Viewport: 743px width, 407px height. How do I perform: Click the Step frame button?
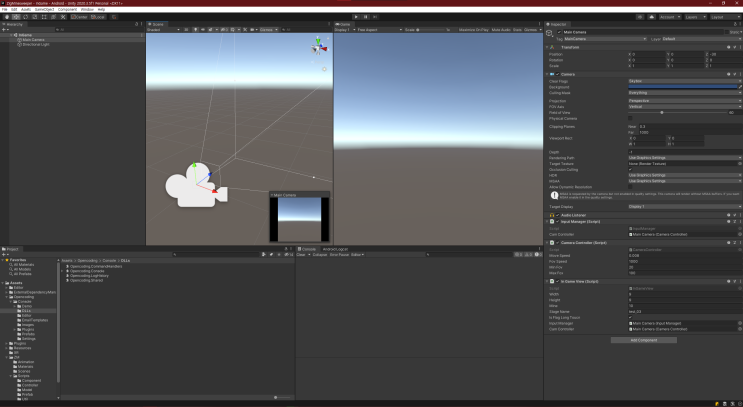pos(375,17)
